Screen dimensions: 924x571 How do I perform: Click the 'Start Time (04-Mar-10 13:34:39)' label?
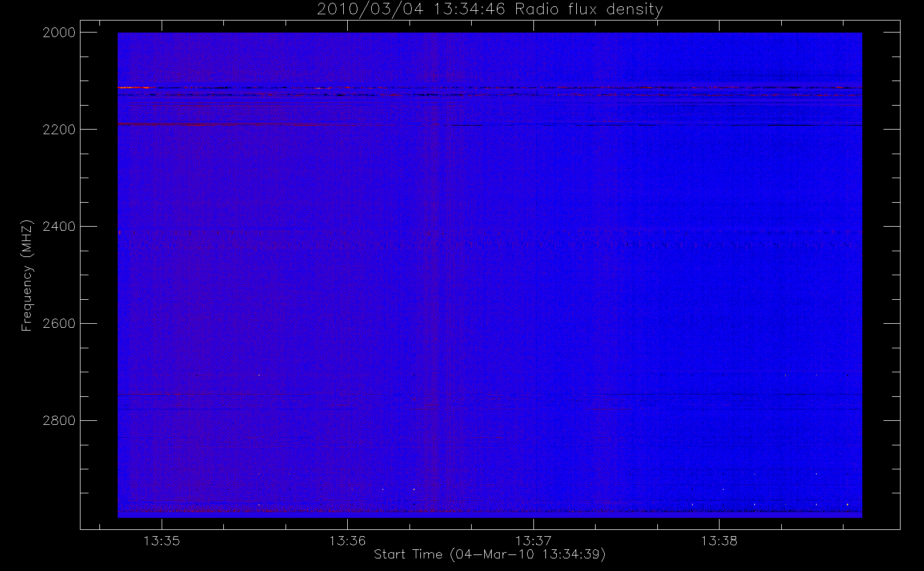pos(489,554)
